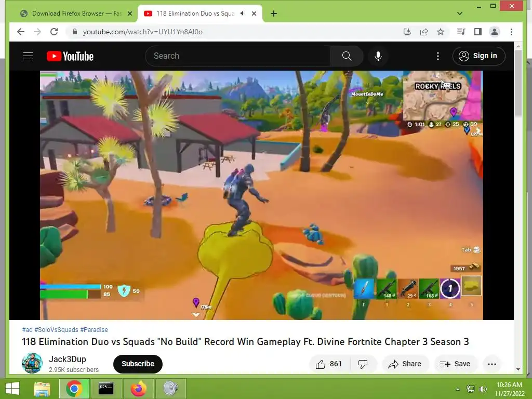
Task: Open a new browser tab
Action: point(274,14)
